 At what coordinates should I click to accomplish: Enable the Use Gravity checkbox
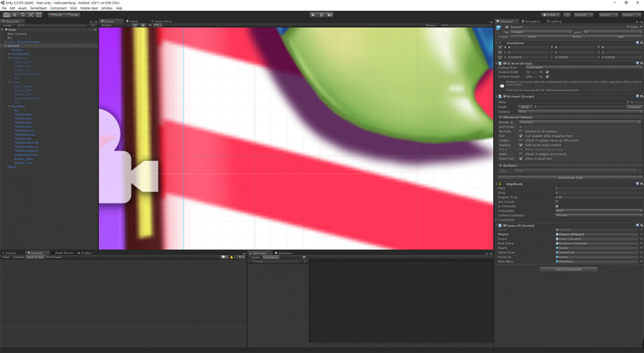tap(556, 201)
